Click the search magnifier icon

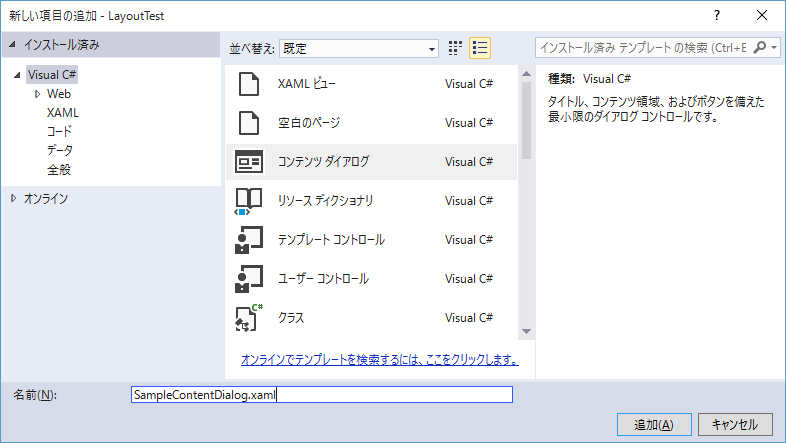point(760,48)
